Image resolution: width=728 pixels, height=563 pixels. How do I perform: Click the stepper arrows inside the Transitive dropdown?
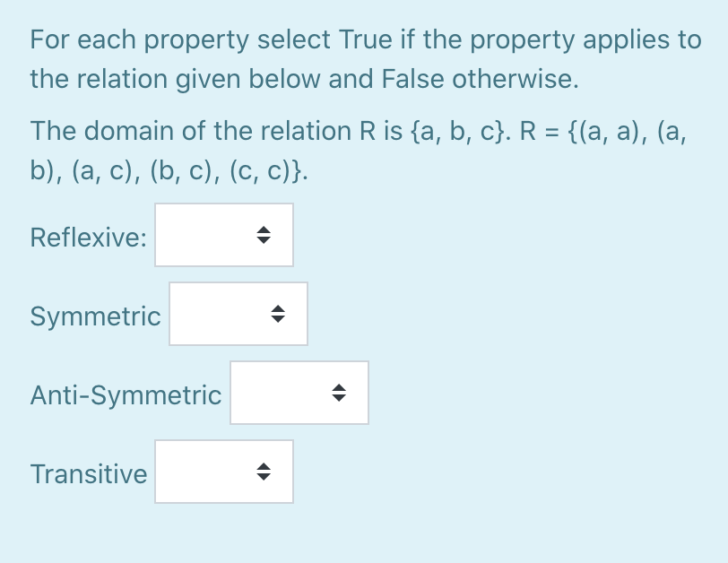[x=264, y=472]
